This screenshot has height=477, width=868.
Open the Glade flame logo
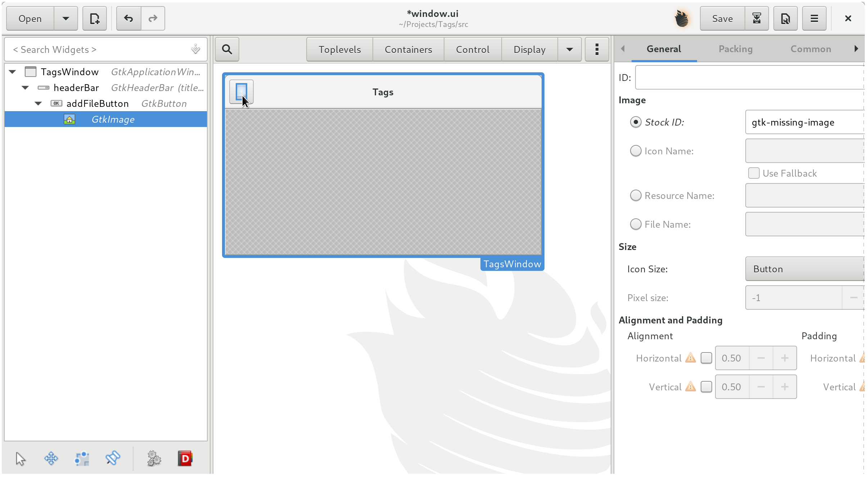[x=682, y=18]
